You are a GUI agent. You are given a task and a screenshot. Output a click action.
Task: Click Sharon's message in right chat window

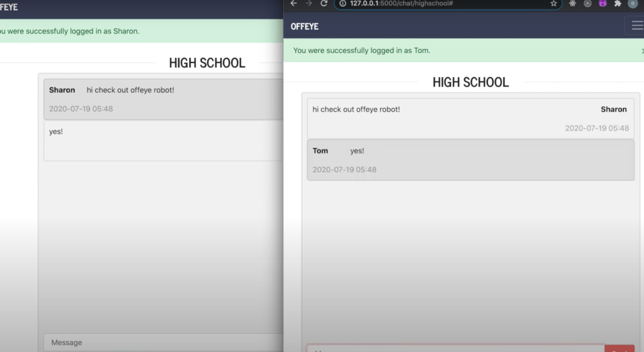coord(470,118)
